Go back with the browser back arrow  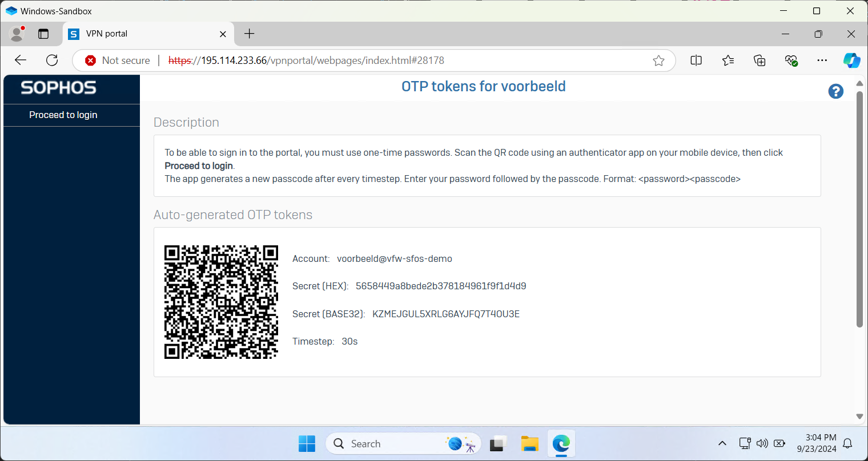(x=21, y=60)
